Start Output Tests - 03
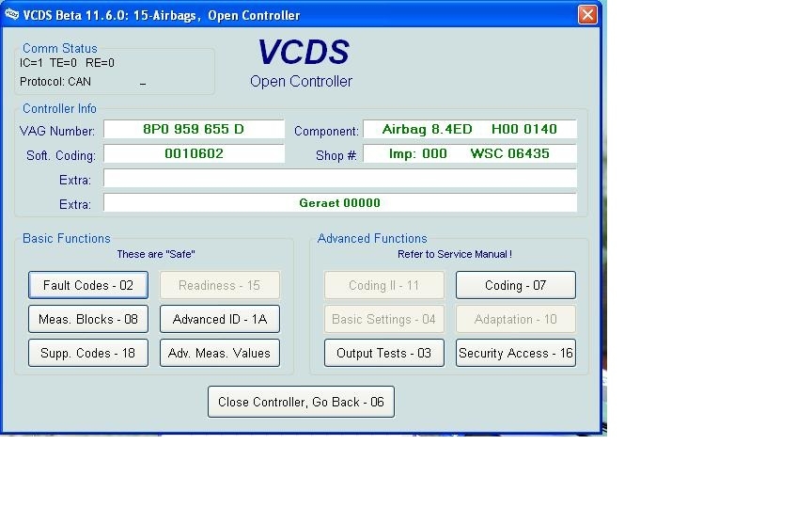Screen dimensions: 812x508 (384, 353)
